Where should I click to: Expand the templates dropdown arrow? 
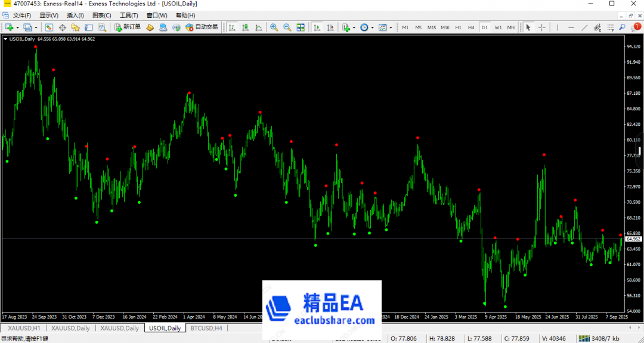tap(391, 27)
